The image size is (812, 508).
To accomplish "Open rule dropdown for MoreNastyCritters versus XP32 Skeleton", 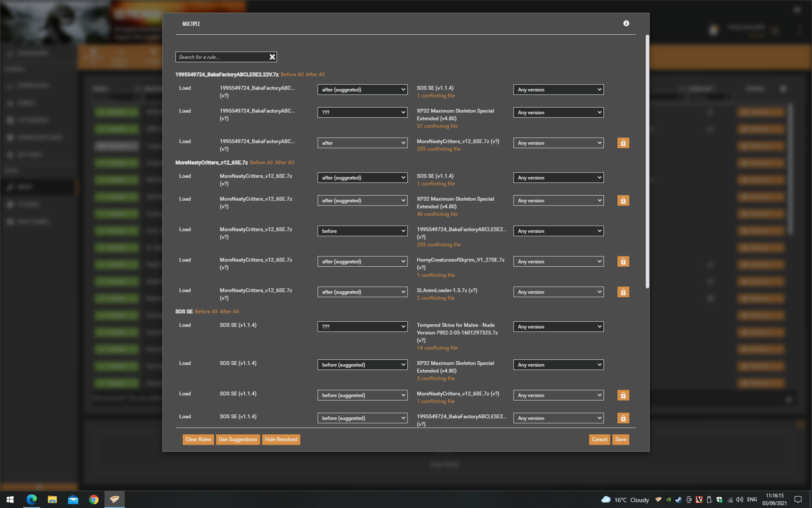I will (362, 201).
